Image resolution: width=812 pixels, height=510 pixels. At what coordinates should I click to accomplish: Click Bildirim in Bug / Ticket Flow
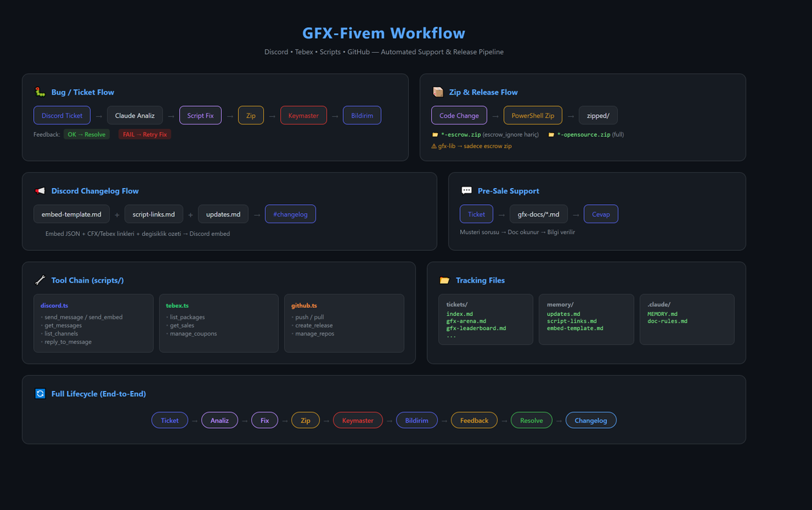tap(362, 116)
